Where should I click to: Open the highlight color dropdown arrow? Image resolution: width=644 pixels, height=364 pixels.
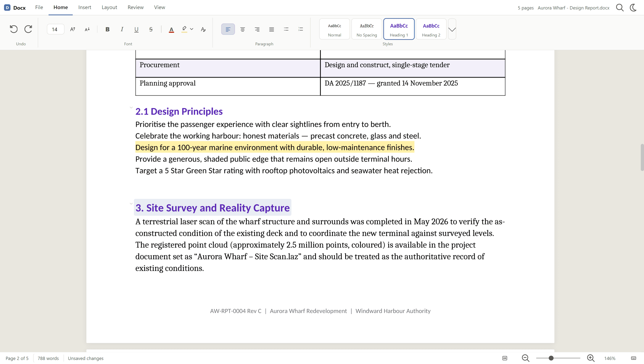[192, 29]
